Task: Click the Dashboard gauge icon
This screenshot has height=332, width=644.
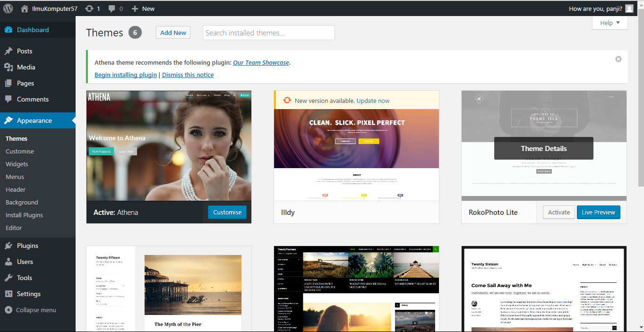Action: click(x=9, y=30)
